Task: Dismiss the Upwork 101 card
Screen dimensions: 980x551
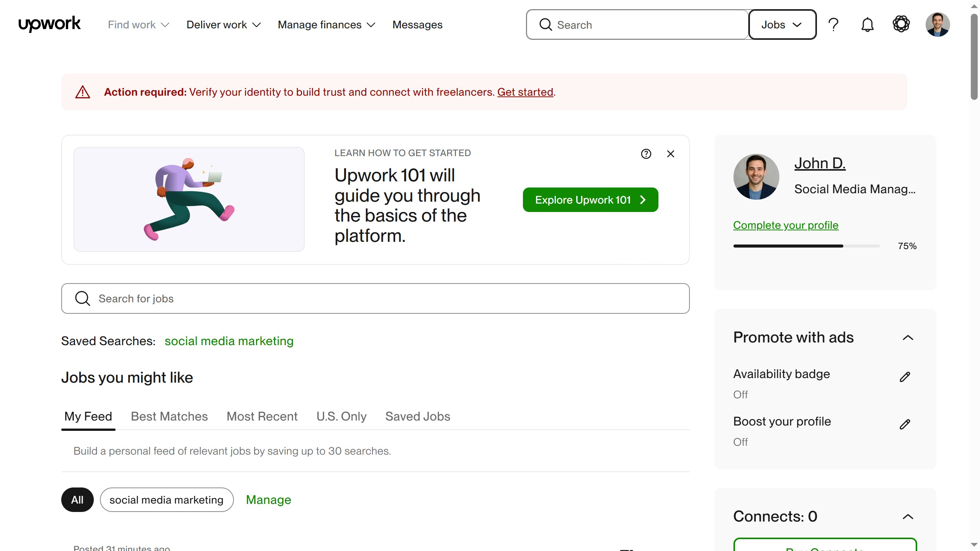Action: 670,154
